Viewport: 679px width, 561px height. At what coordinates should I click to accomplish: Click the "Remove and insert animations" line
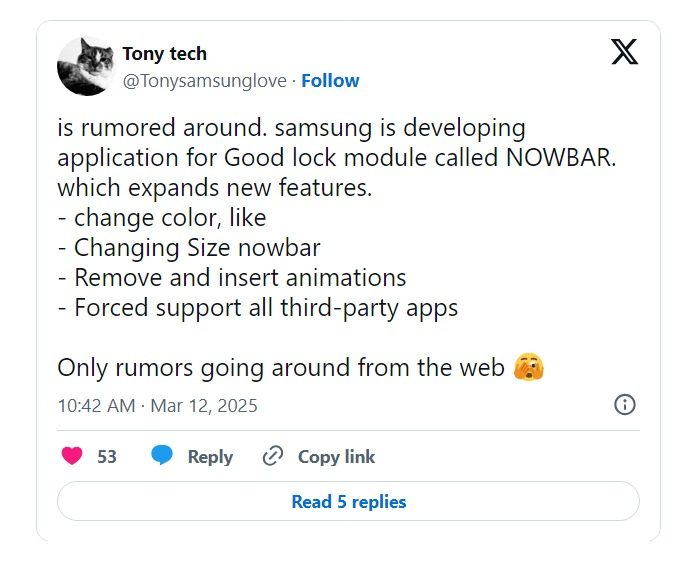pos(232,277)
